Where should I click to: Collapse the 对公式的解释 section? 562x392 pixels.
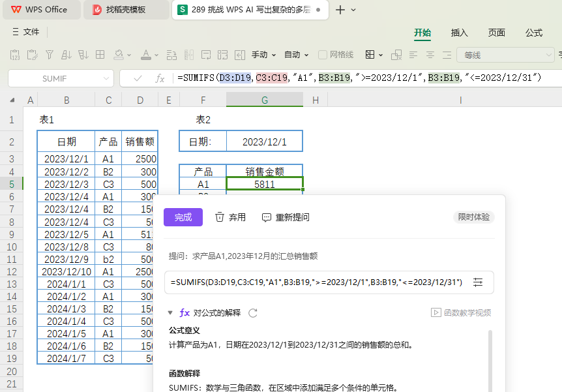(x=170, y=312)
